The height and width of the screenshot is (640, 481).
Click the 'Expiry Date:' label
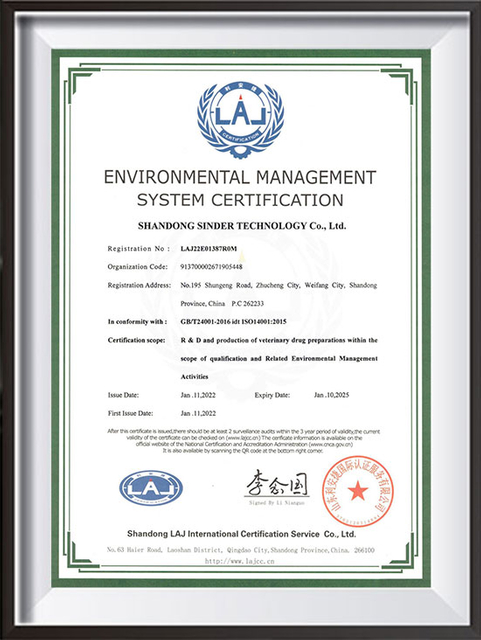tap(272, 395)
